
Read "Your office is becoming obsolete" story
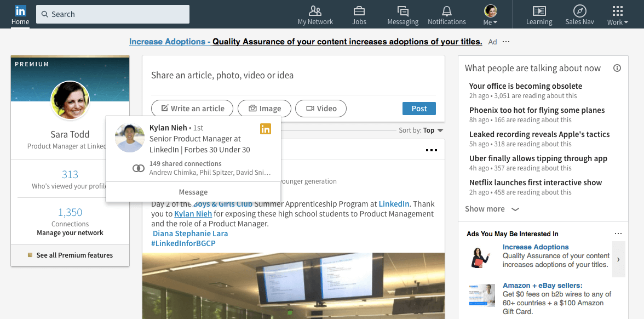coord(525,86)
